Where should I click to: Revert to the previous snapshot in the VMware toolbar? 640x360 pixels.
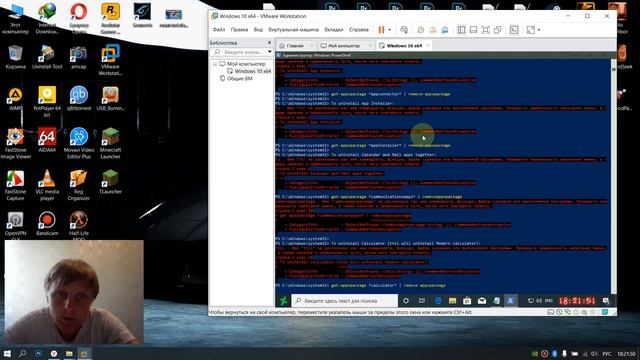pyautogui.click(x=433, y=30)
